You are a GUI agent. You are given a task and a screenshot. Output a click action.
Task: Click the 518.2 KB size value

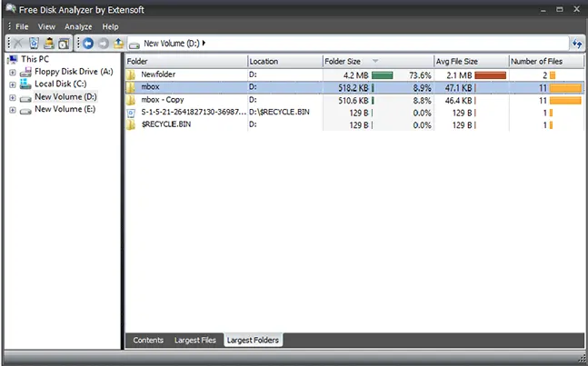coord(354,88)
